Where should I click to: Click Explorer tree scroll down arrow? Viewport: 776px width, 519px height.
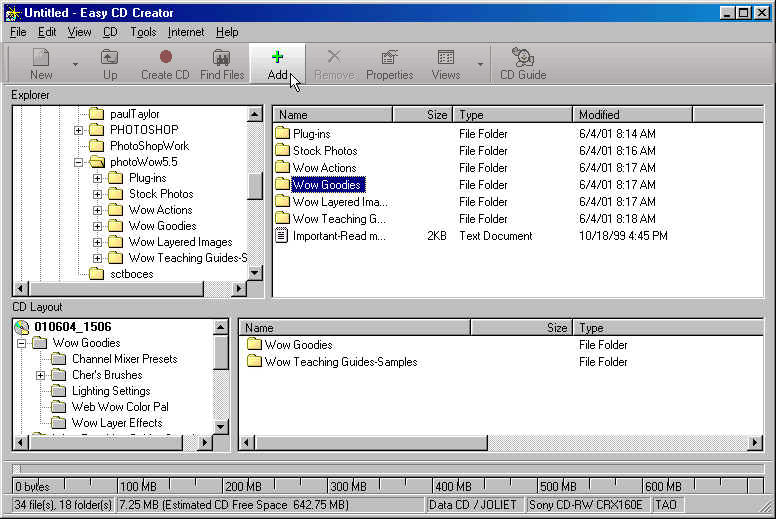tap(254, 273)
